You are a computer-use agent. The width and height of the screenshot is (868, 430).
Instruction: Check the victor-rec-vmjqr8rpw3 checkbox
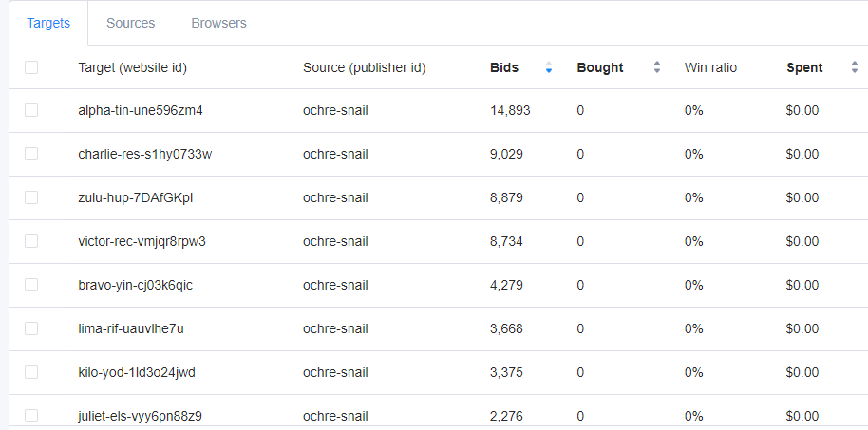click(x=31, y=241)
